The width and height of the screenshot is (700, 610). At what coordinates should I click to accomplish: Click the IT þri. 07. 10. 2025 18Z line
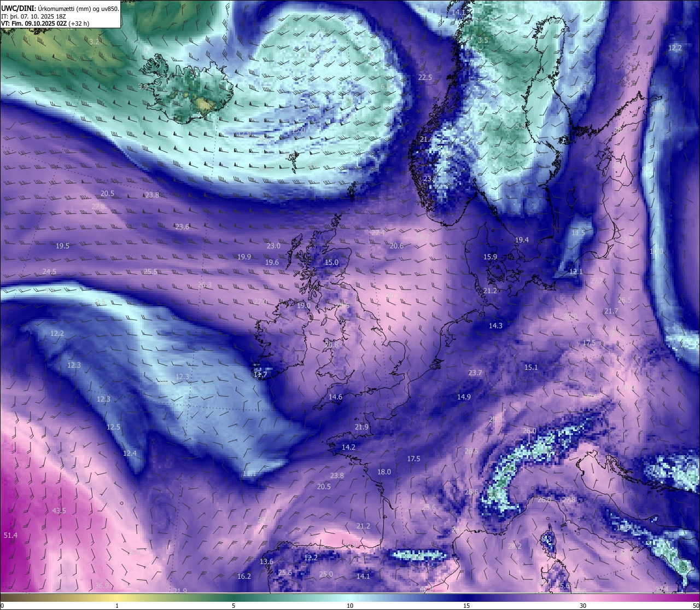pyautogui.click(x=33, y=16)
